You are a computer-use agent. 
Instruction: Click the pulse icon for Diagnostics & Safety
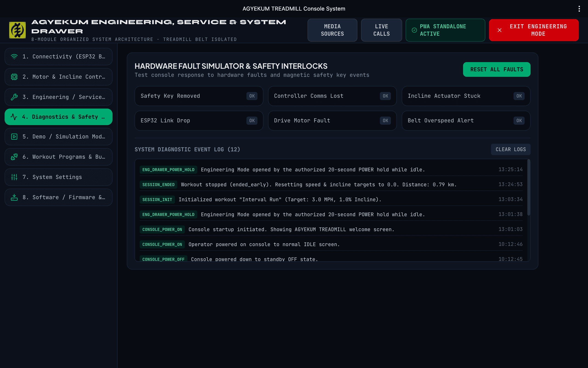(x=14, y=117)
